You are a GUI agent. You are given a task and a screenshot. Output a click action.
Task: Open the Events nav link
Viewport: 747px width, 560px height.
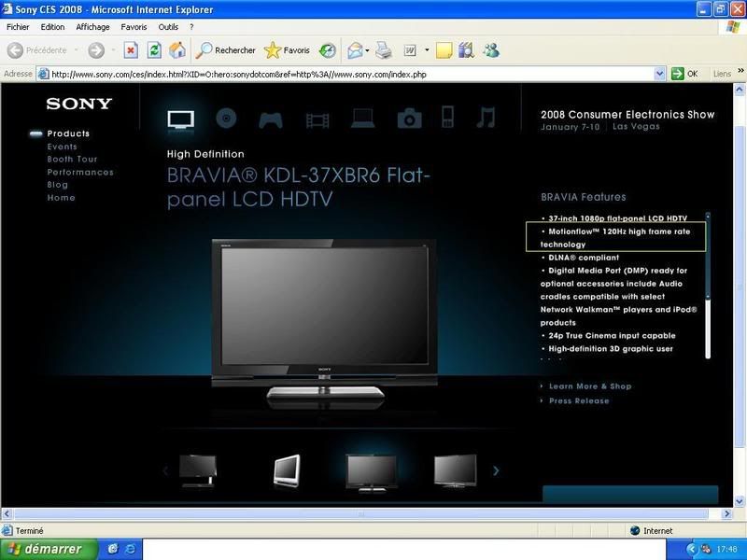coord(62,147)
